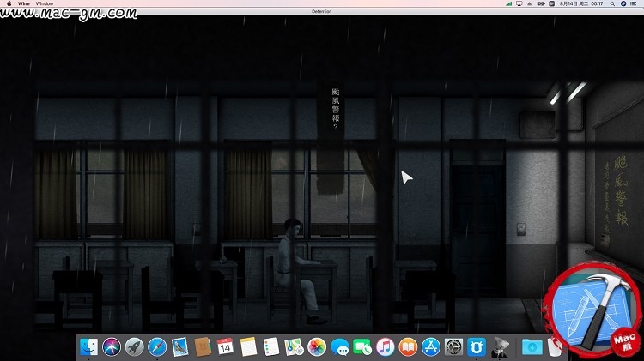Open iTunes music icon
644x361 pixels.
(386, 347)
